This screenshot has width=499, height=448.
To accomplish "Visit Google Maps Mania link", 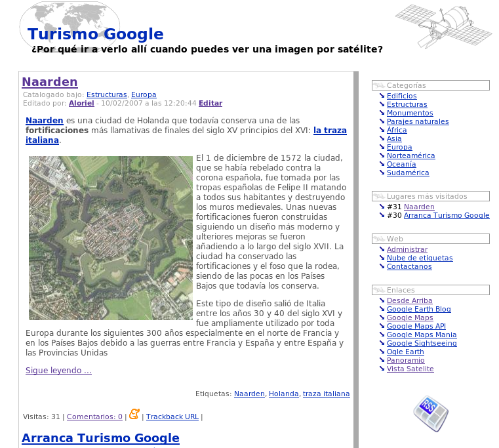I will (x=422, y=335).
